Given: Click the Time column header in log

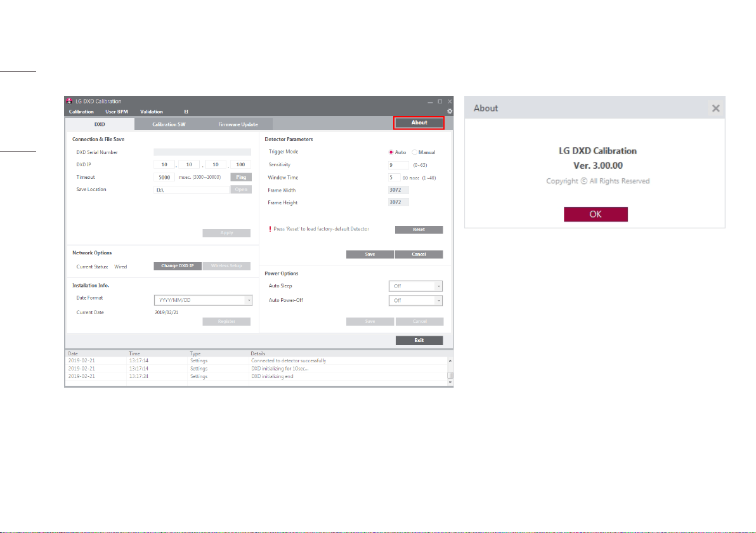Looking at the screenshot, I should tap(134, 353).
